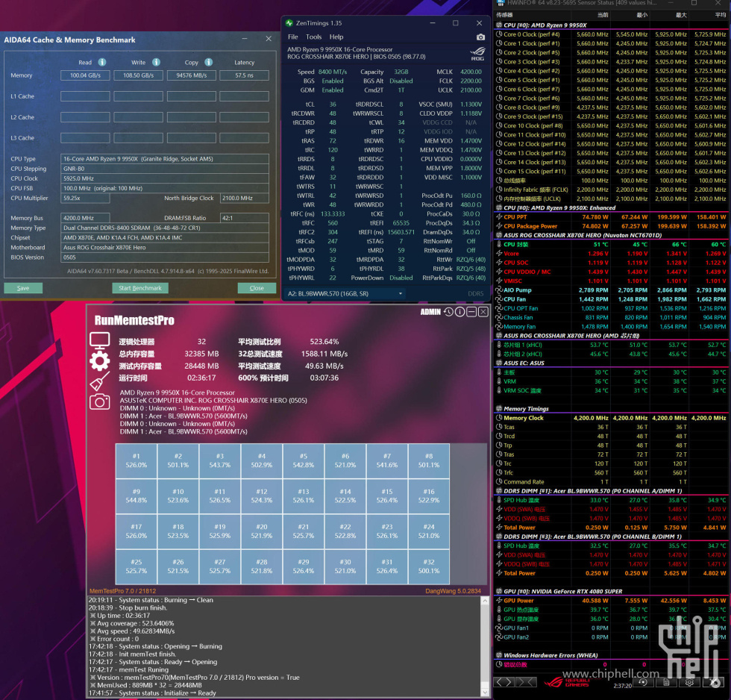
Task: Click the Save button in AIDA64
Action: pyautogui.click(x=23, y=288)
